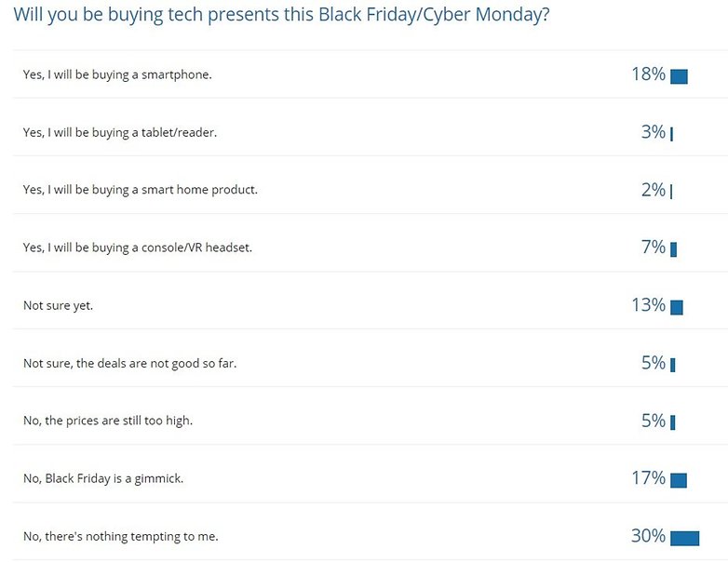Click the 7% result bar

point(674,249)
